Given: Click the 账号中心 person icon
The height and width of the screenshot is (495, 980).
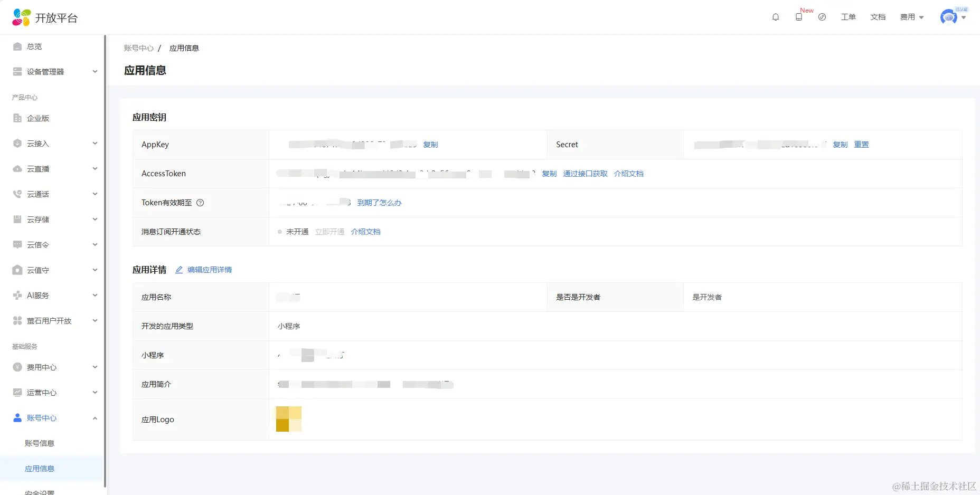Looking at the screenshot, I should (17, 418).
